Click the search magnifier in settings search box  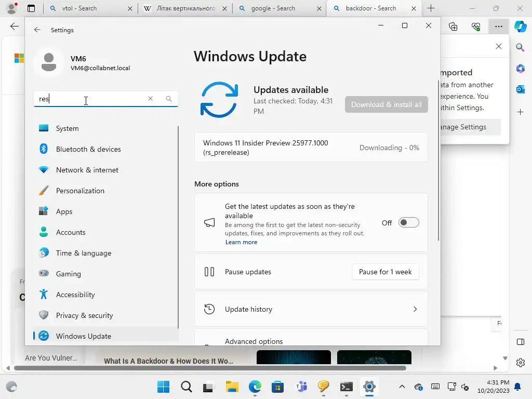click(169, 98)
